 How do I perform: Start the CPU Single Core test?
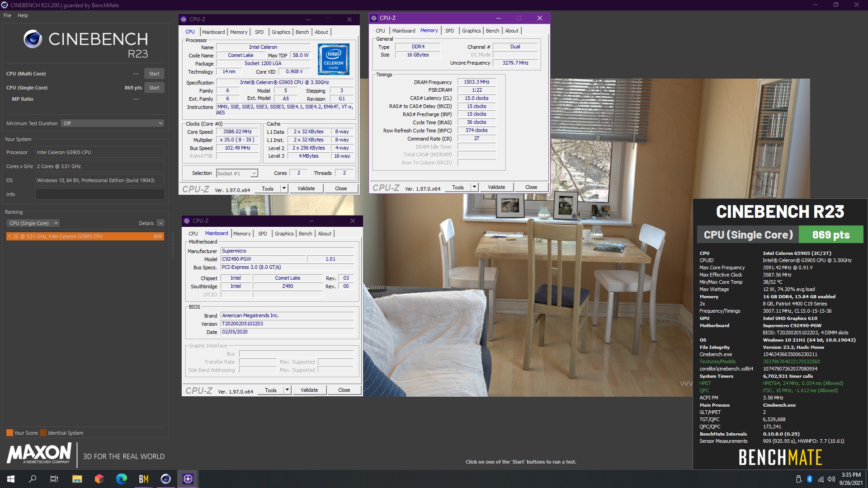point(154,88)
